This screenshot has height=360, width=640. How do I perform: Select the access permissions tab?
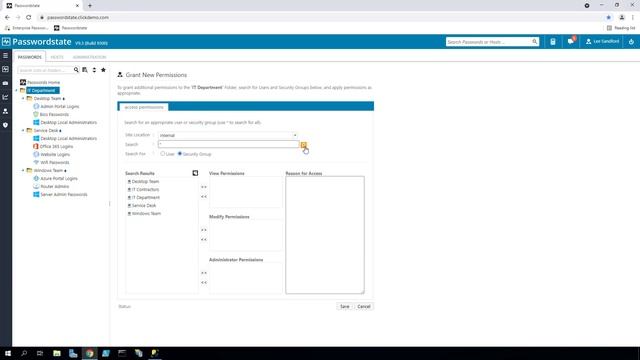pos(144,107)
